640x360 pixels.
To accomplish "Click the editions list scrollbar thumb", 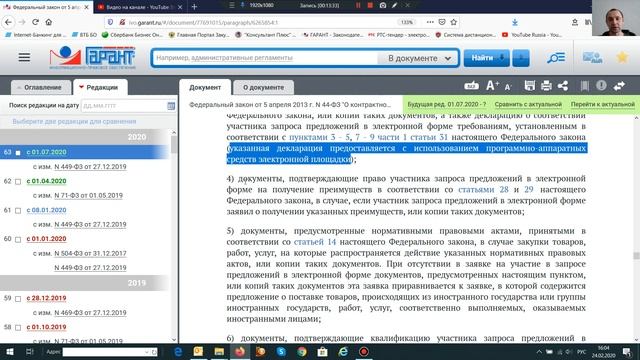I will [174, 145].
